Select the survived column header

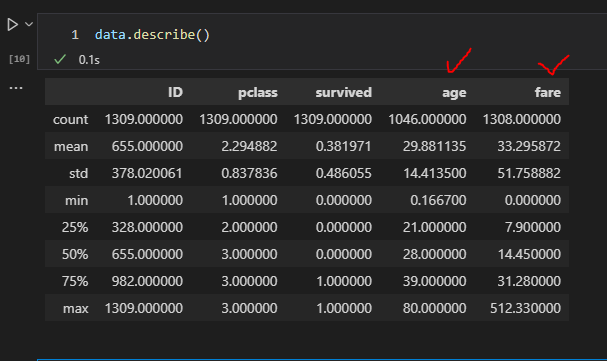(x=344, y=92)
